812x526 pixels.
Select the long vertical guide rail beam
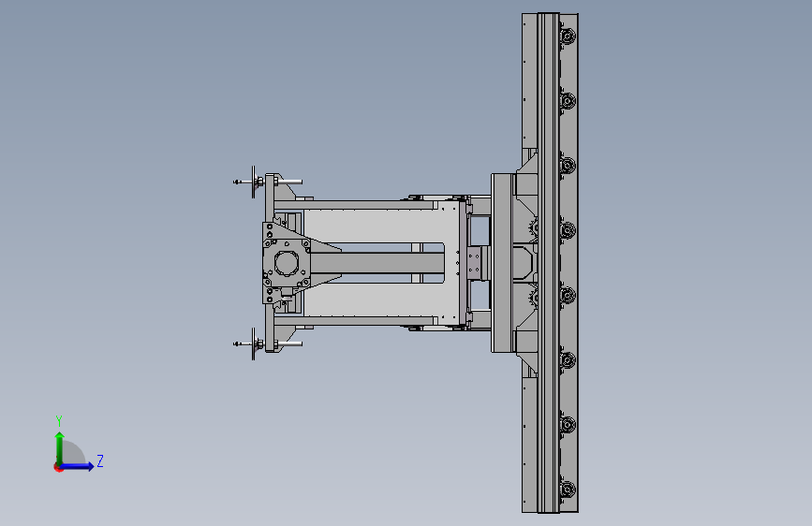pyautogui.click(x=549, y=263)
